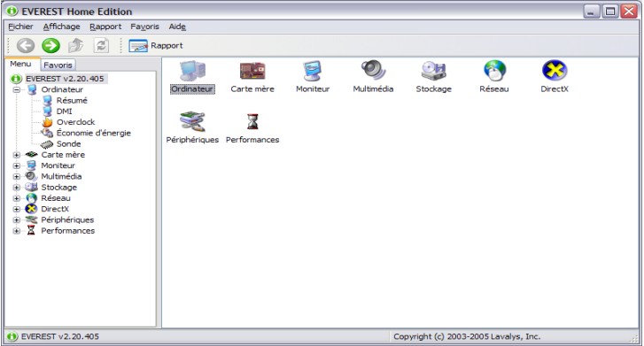Image resolution: width=644 pixels, height=346 pixels.
Task: Expand the Moniteur tree branch
Action: (17, 165)
